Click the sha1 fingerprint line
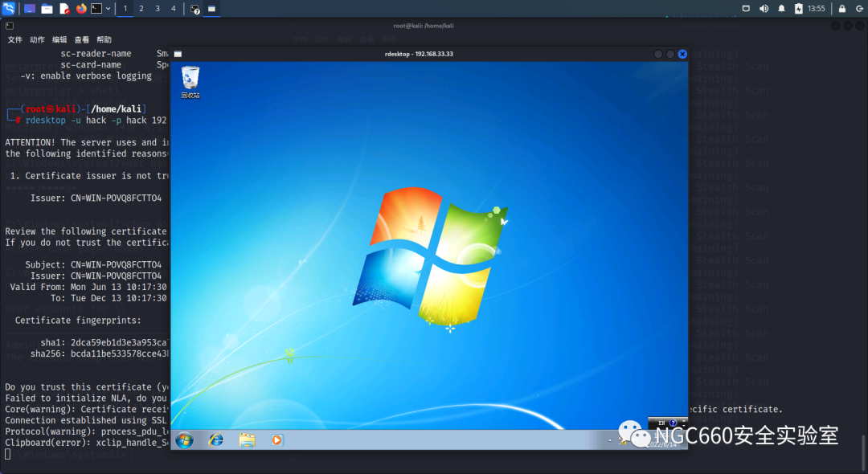Image resolution: width=868 pixels, height=474 pixels. coord(104,342)
